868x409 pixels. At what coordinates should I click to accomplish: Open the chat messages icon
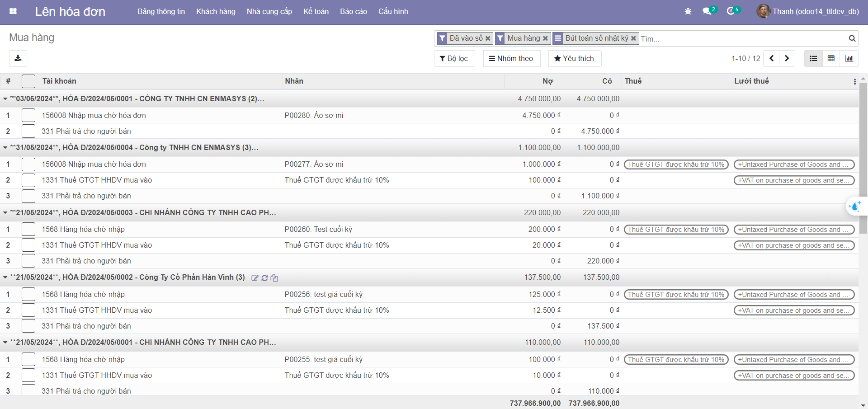pos(707,11)
